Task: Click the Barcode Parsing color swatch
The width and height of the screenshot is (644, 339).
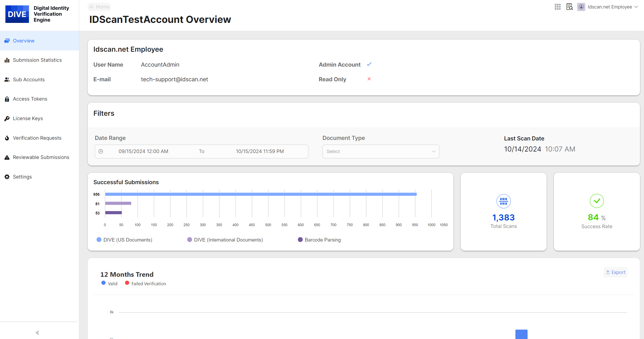Action: tap(300, 240)
